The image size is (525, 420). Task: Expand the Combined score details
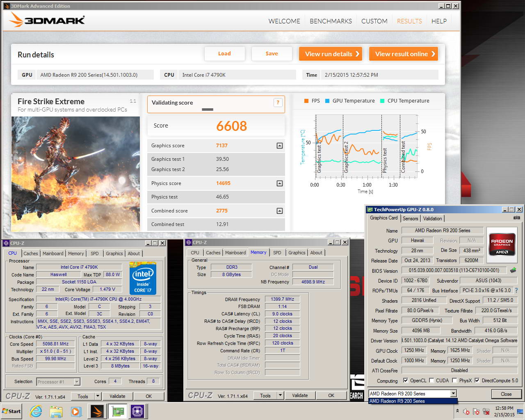pyautogui.click(x=279, y=211)
